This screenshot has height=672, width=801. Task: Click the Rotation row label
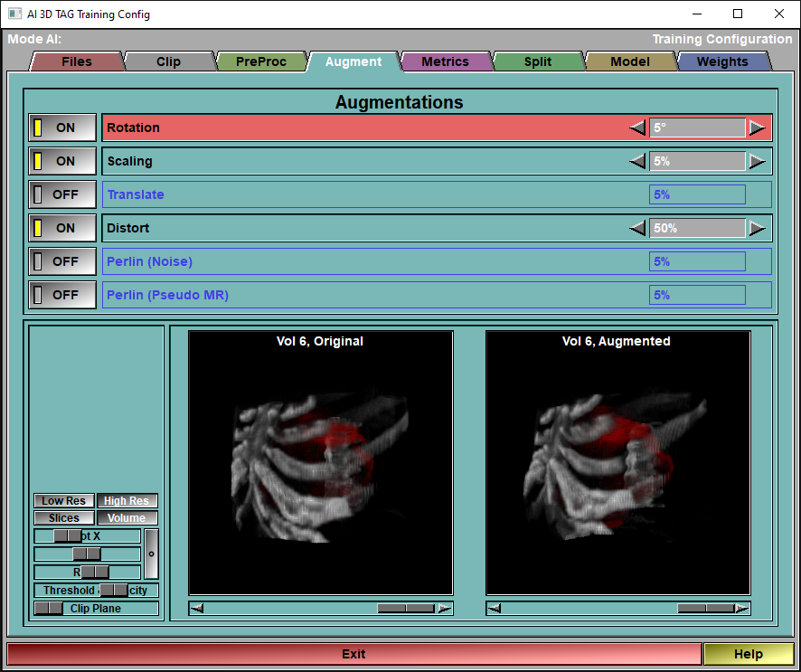(x=133, y=128)
